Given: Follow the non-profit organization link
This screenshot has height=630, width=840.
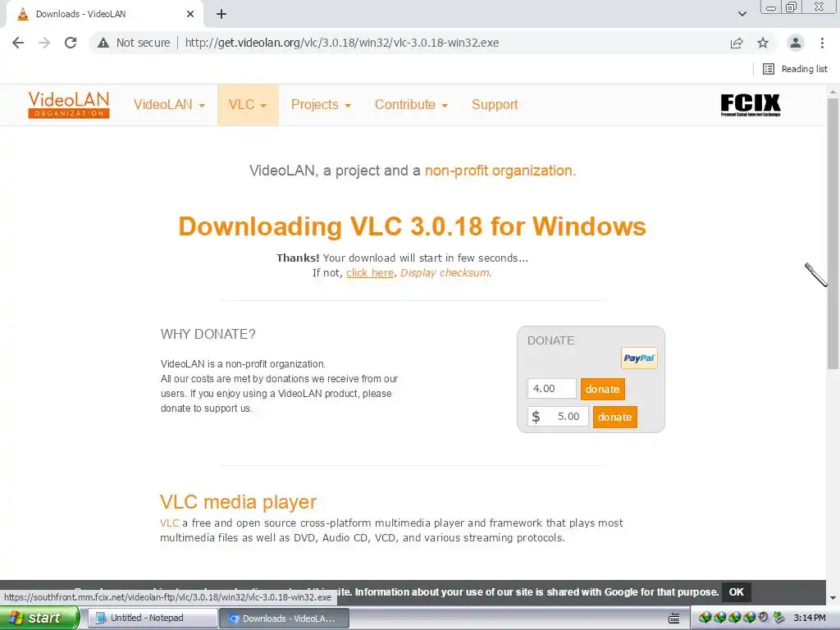Looking at the screenshot, I should (500, 171).
